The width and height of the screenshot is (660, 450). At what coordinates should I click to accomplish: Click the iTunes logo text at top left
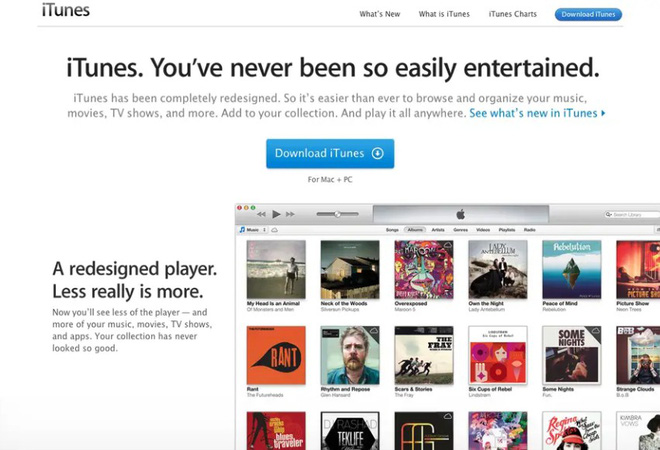(66, 10)
